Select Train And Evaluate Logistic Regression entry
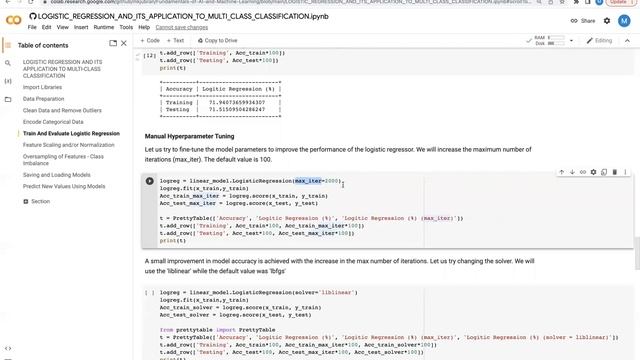Viewport: 640px width, 360px height. [x=71, y=133]
